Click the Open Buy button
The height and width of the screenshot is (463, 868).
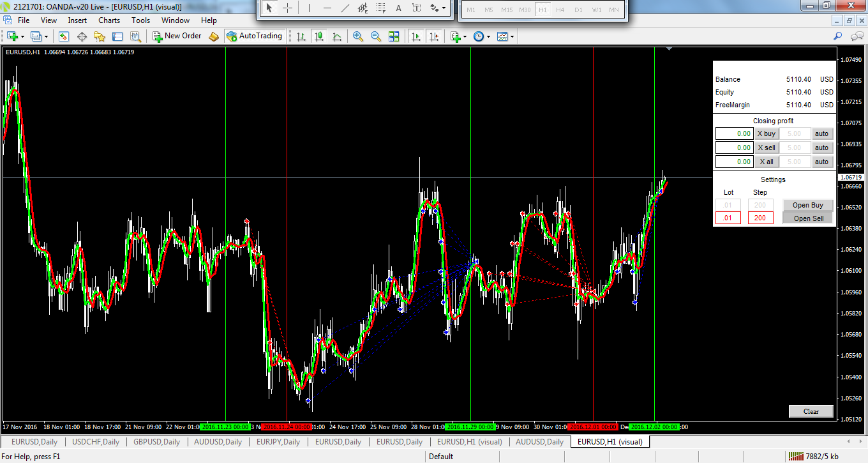[x=808, y=206]
